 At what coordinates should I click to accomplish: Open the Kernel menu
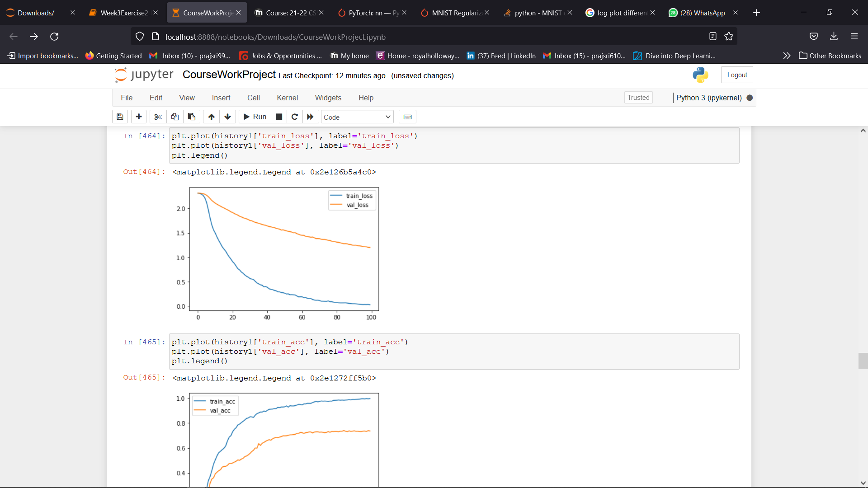287,98
